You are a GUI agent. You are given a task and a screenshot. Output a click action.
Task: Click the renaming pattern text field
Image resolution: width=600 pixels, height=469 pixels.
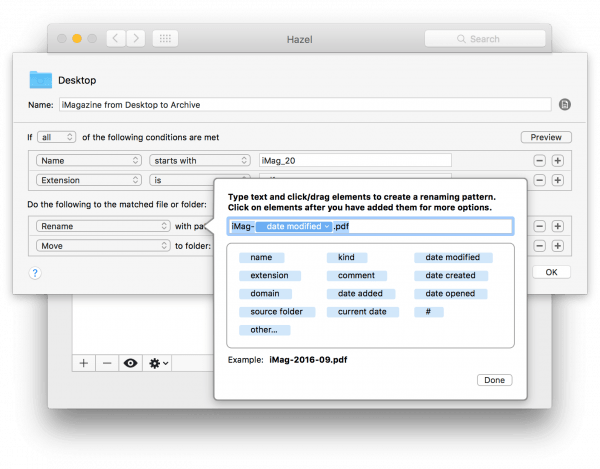[x=370, y=226]
